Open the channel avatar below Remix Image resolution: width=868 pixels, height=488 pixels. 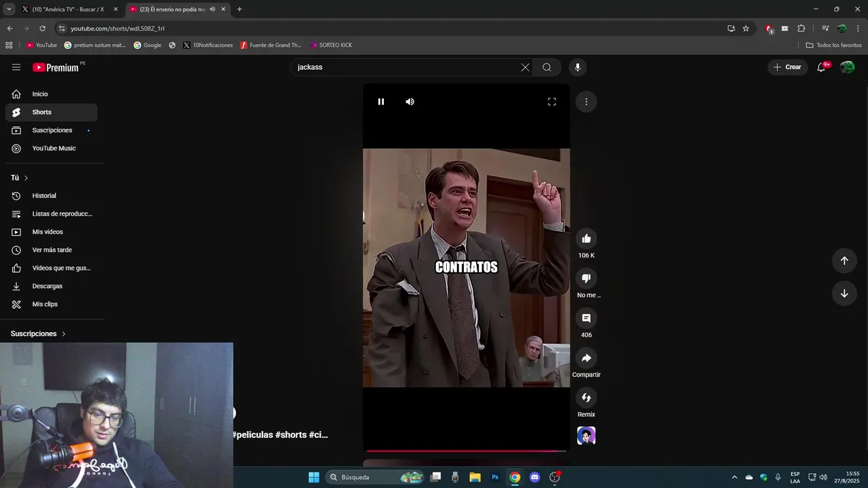pyautogui.click(x=587, y=436)
